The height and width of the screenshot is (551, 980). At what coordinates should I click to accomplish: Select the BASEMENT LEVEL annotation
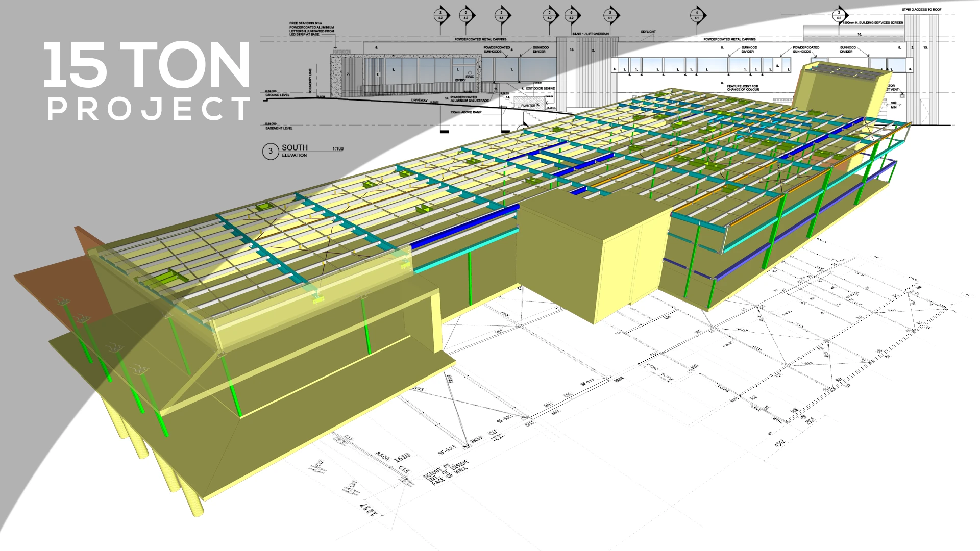point(279,128)
